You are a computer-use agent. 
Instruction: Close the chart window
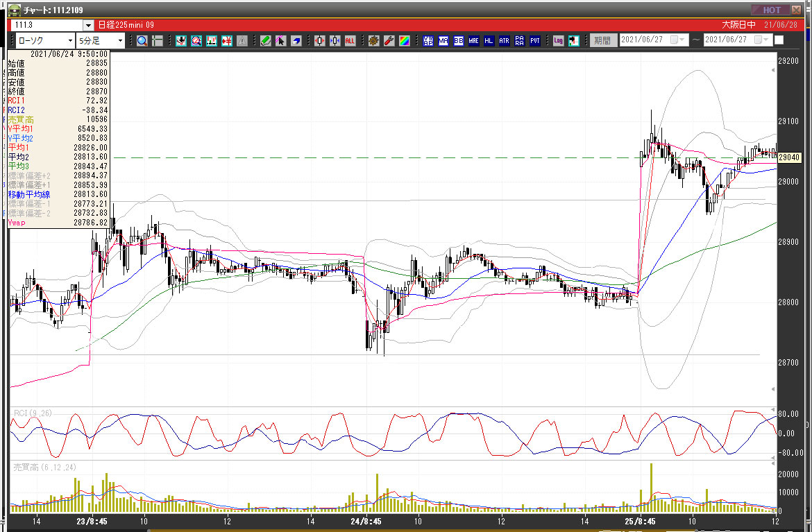tap(797, 10)
